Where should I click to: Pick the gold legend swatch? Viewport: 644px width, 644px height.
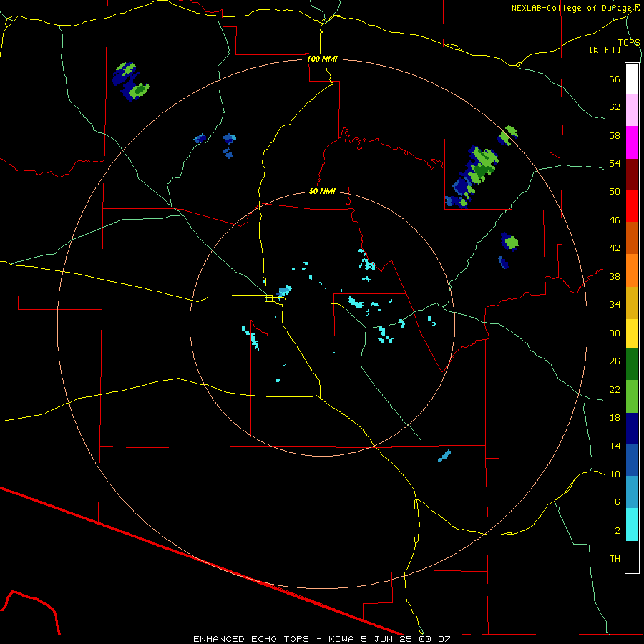coord(632,303)
